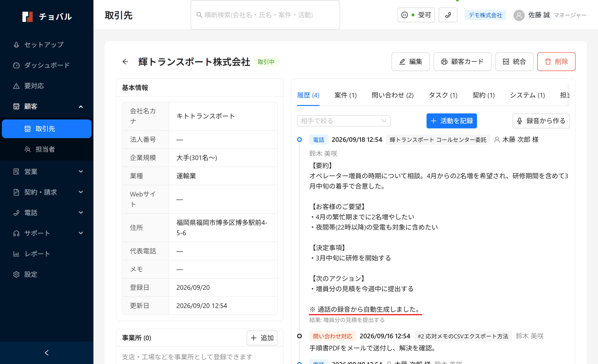Screen dimensions: 598x364
Task: Toggle the 受可 availability status button
Action: click(416, 15)
